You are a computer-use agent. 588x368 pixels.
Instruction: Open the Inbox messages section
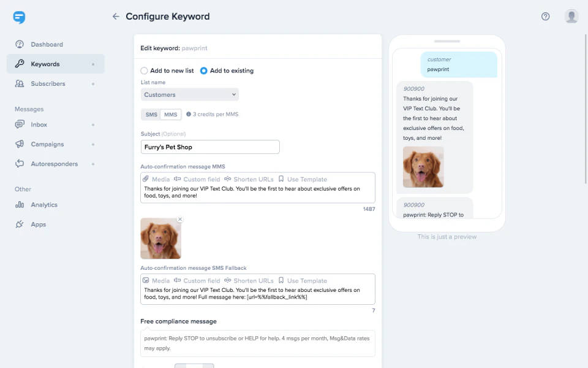[x=39, y=125]
